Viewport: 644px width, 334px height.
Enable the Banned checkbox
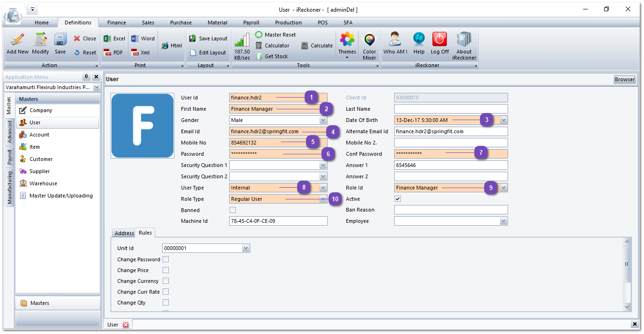[233, 210]
